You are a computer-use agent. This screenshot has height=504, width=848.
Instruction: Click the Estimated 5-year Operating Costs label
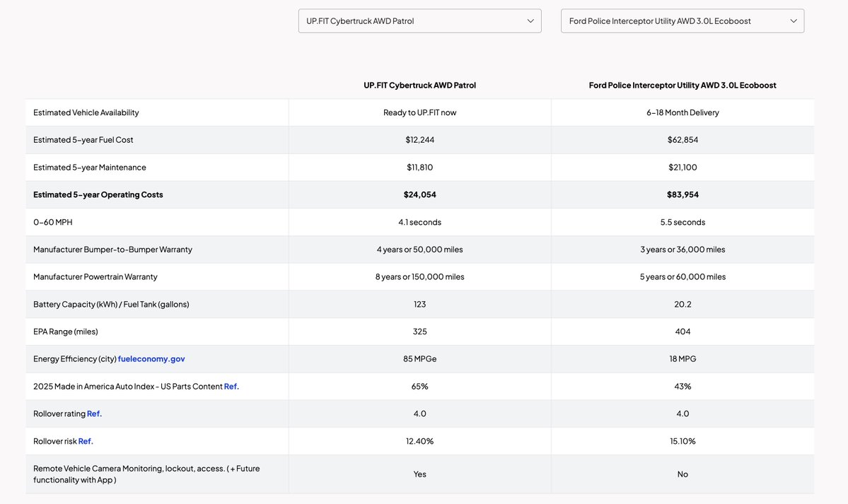pos(98,194)
